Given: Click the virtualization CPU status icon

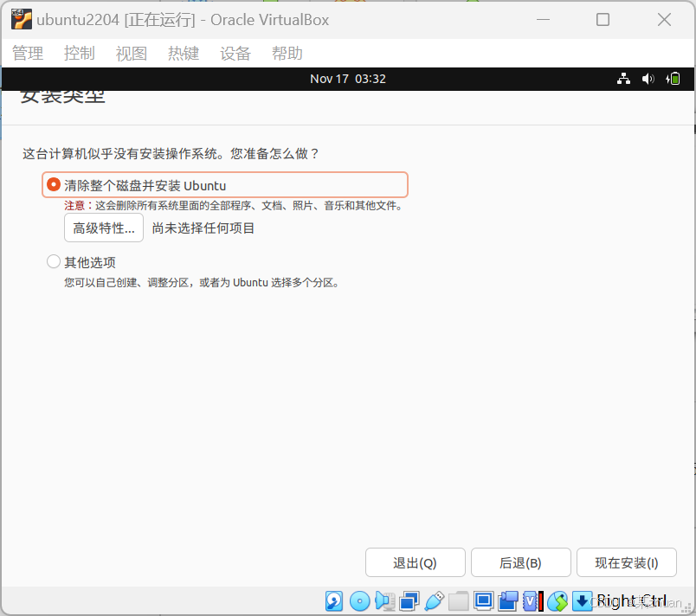Looking at the screenshot, I should 533,601.
